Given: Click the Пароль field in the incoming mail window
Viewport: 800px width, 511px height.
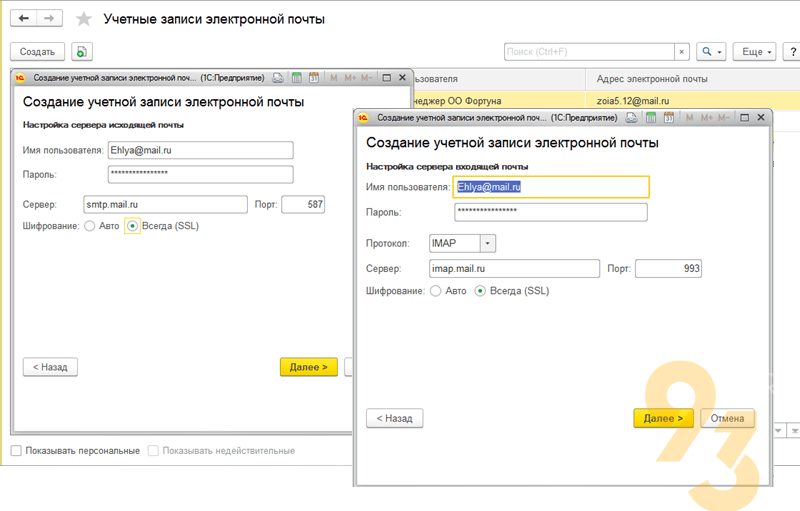Looking at the screenshot, I should click(x=551, y=212).
